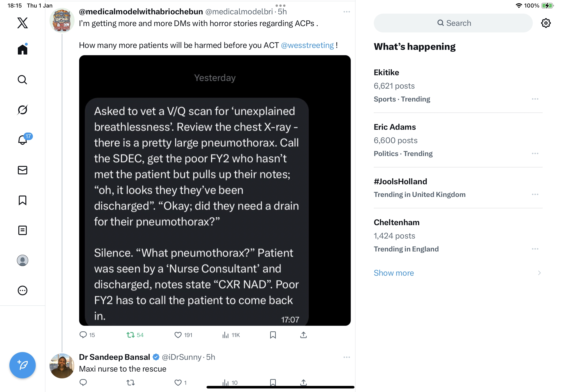Open more options for Ekitike trend
561x392 pixels.
point(535,99)
